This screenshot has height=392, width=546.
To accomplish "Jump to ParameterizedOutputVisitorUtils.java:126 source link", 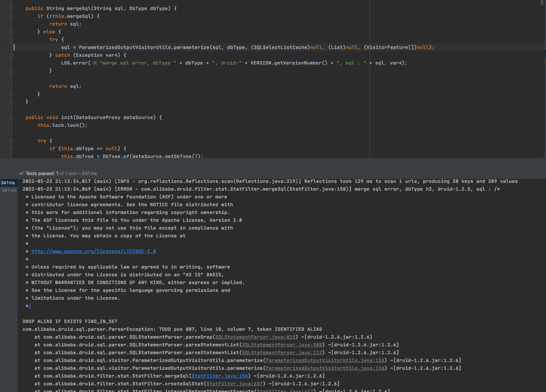I will pos(325,368).
